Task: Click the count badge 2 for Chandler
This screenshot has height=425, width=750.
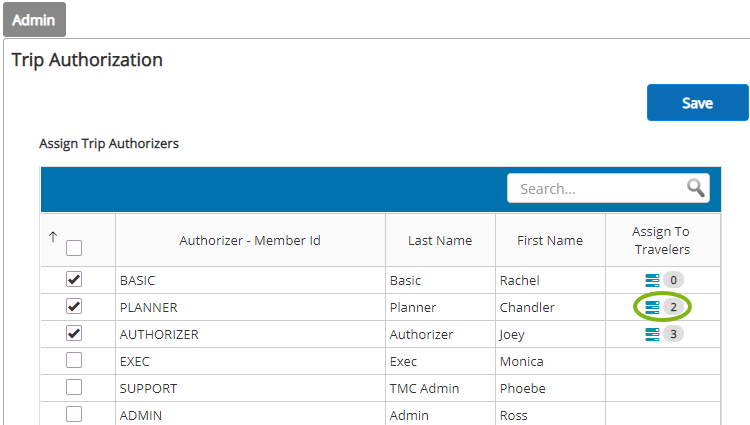Action: (673, 307)
